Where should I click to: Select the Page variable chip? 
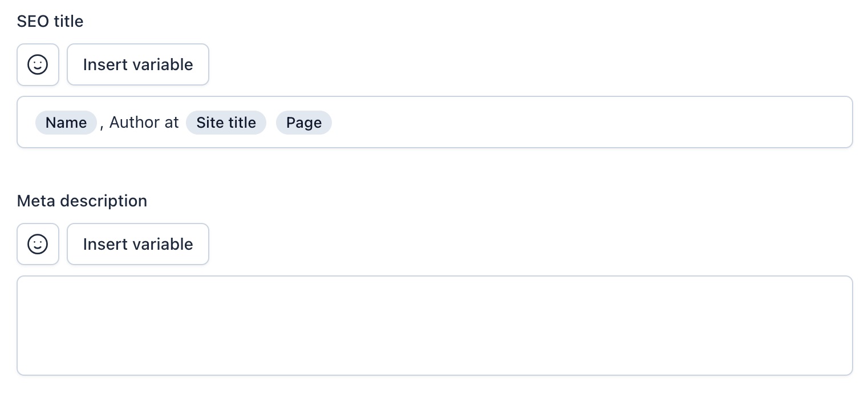(304, 123)
